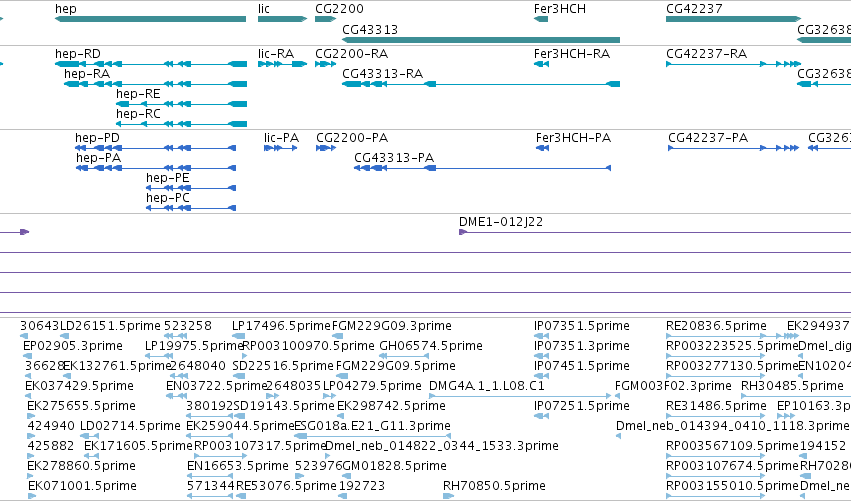The height and width of the screenshot is (501, 851).
Task: Click the lic gene arrow bar
Action: [x=282, y=19]
